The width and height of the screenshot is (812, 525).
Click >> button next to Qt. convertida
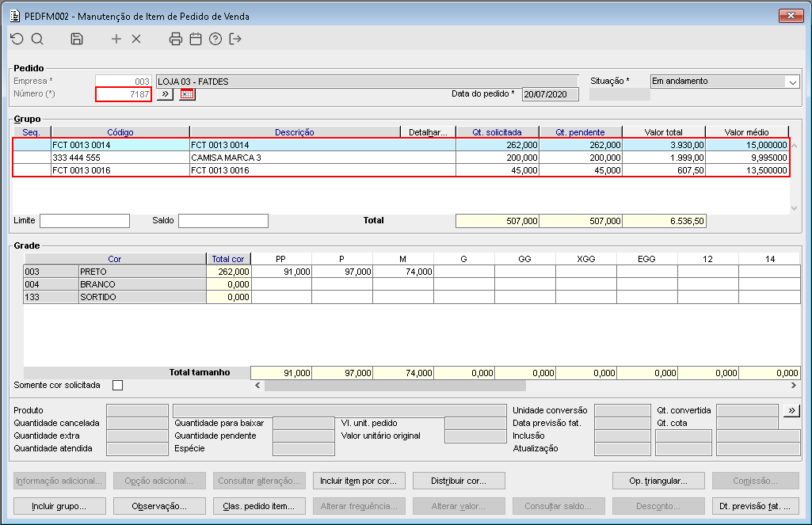[x=791, y=410]
